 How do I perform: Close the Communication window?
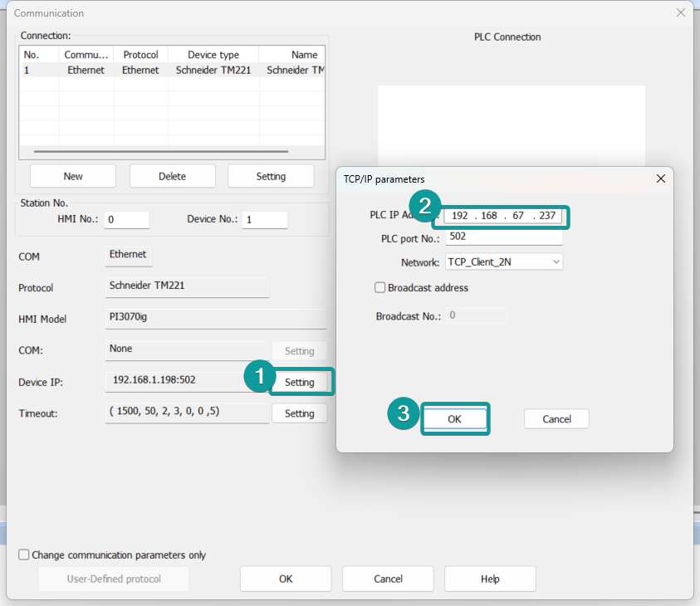(681, 12)
